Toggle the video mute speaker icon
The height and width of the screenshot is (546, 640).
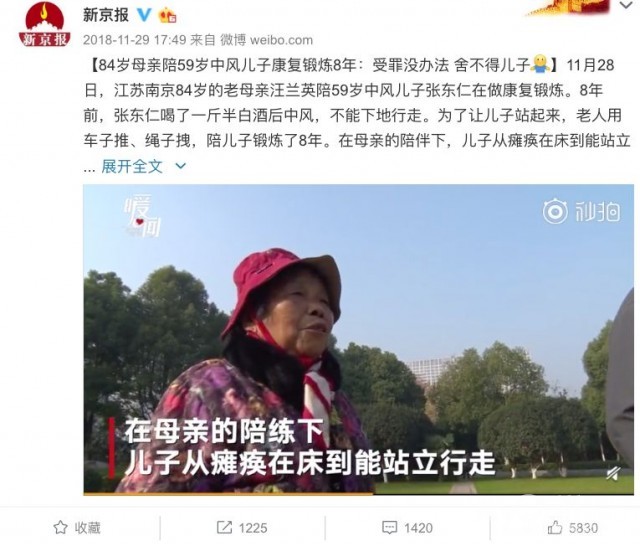[613, 473]
